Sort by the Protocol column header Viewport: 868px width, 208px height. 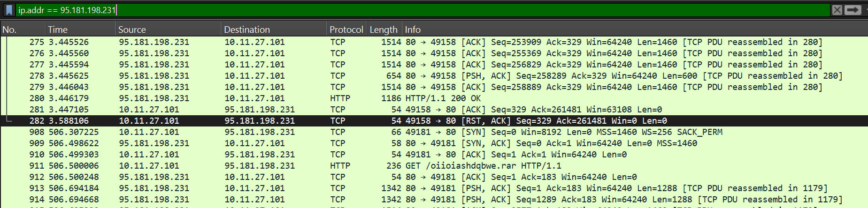coord(346,30)
